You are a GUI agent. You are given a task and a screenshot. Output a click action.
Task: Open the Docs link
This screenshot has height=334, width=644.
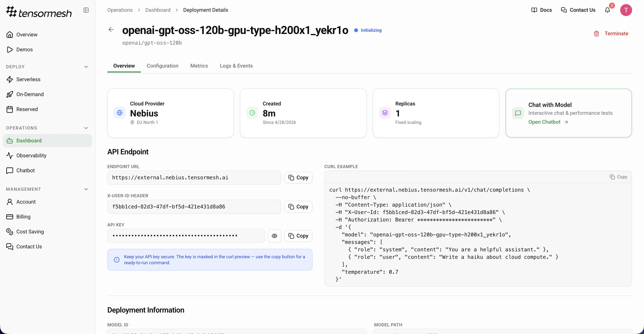[541, 10]
